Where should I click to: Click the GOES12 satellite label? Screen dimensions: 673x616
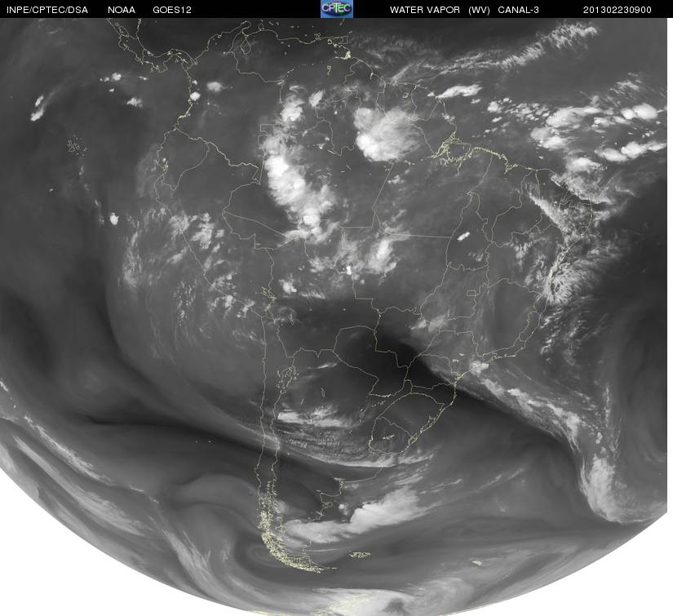click(x=172, y=10)
